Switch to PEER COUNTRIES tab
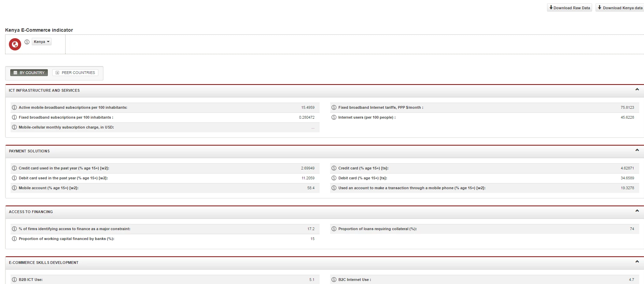 coord(75,73)
